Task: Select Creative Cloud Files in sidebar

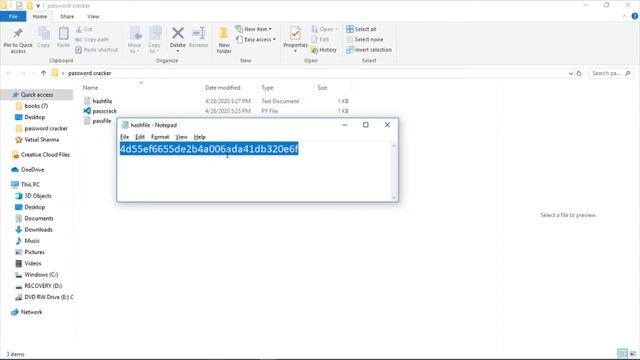Action: (45, 155)
